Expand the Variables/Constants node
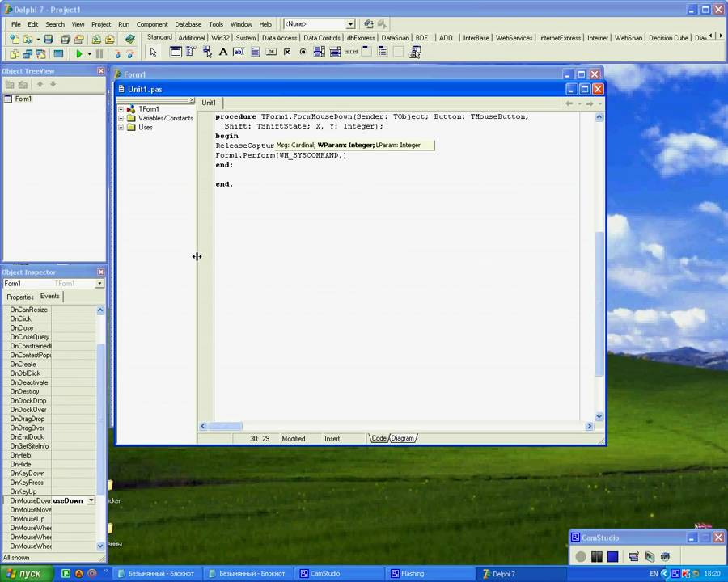This screenshot has width=728, height=582. pyautogui.click(x=121, y=118)
